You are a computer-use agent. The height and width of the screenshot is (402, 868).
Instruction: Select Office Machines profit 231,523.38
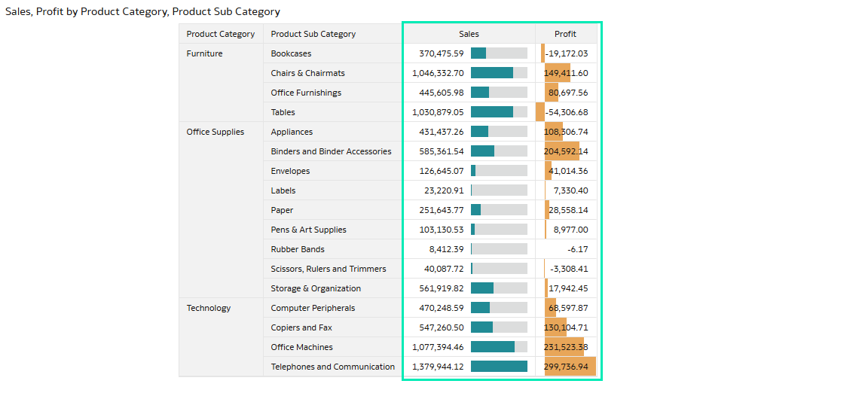567,347
